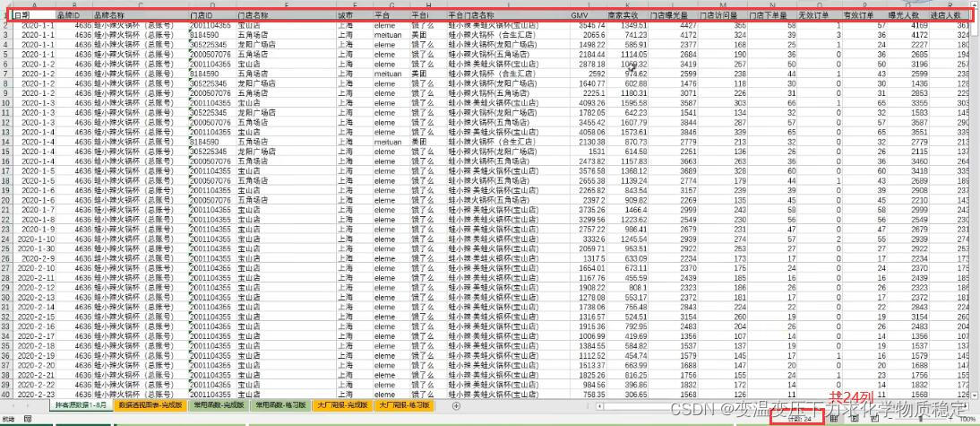Click the date cell 2020-1-10
Viewport: 980px width, 426px height.
[33, 239]
